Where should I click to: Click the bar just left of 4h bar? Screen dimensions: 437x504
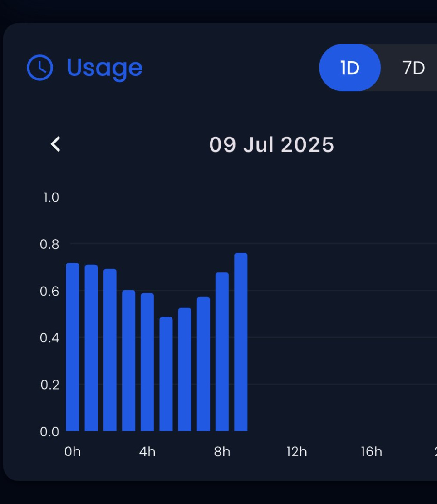click(x=128, y=361)
